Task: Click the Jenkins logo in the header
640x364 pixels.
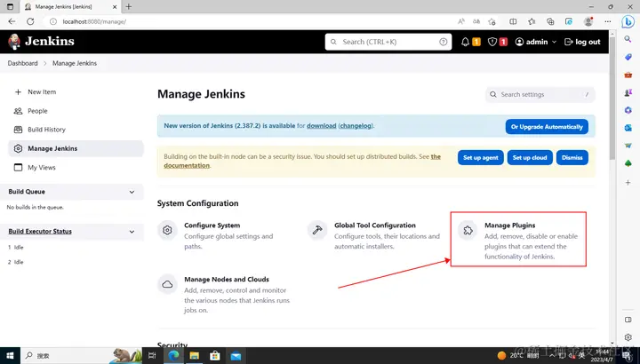Action: 41,41
